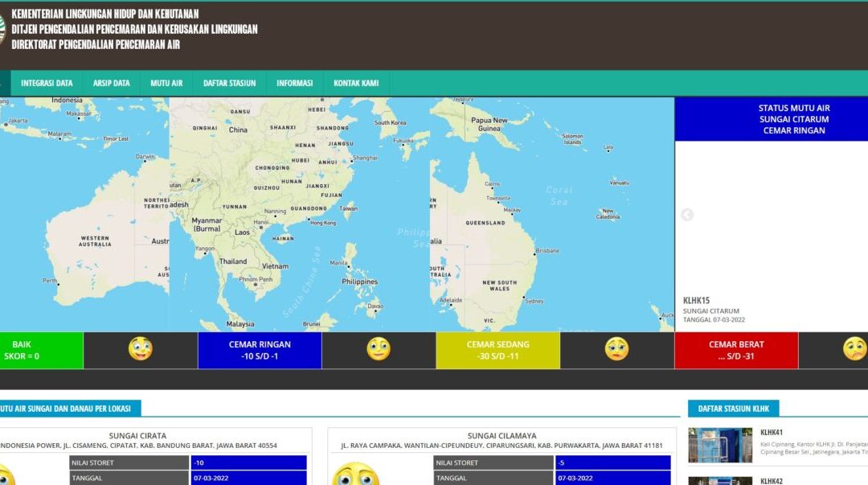Image resolution: width=868 pixels, height=485 pixels.
Task: Open the Kontak Kami menu
Action: point(356,83)
